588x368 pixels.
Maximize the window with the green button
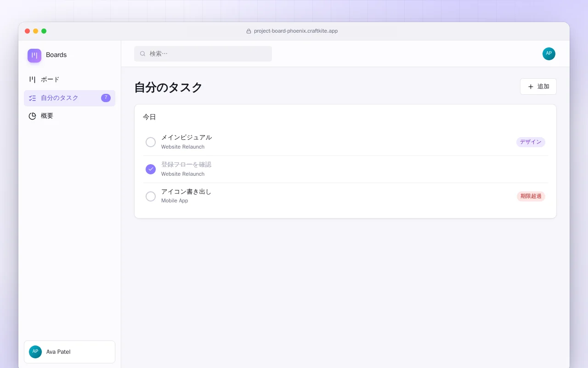tap(44, 31)
